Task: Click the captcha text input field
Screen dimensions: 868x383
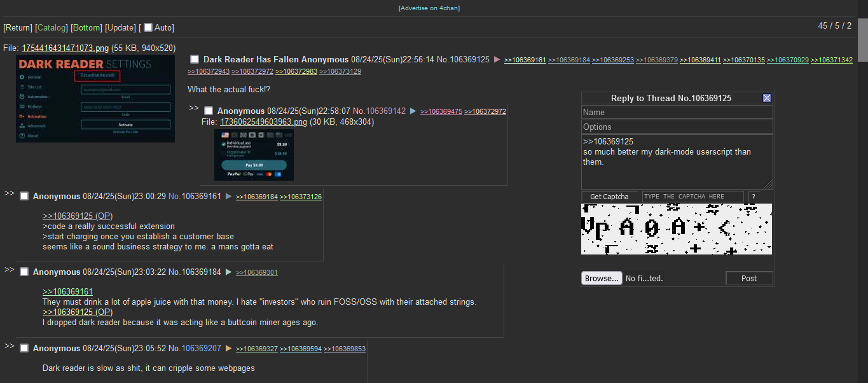Action: [x=692, y=197]
